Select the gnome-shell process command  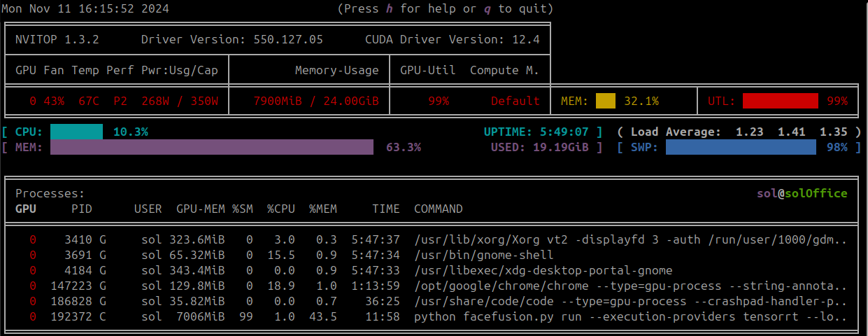click(x=484, y=255)
